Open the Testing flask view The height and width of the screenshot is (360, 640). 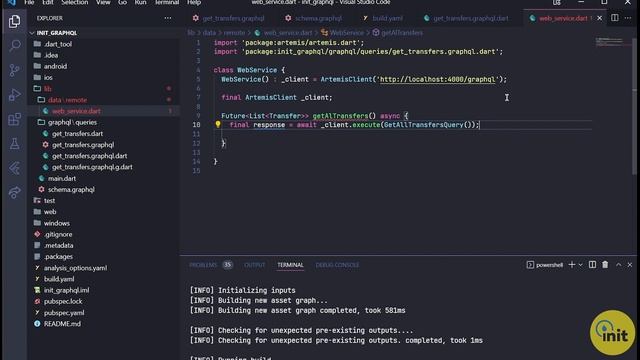14,143
